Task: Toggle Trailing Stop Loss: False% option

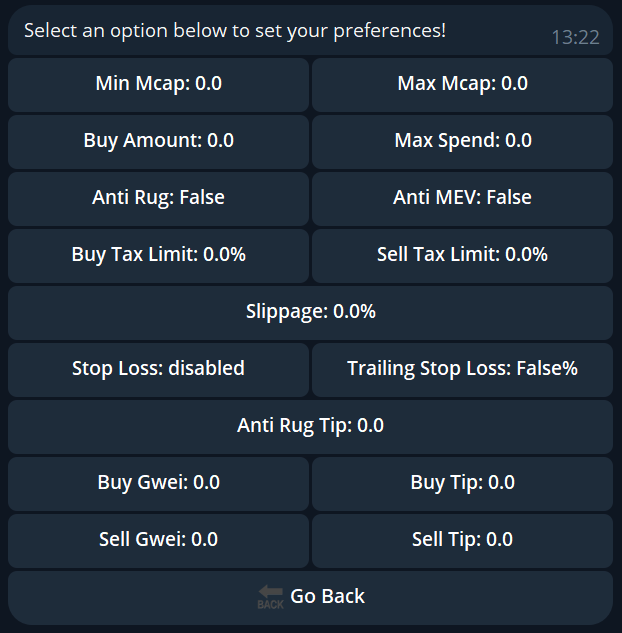Action: [x=462, y=369]
